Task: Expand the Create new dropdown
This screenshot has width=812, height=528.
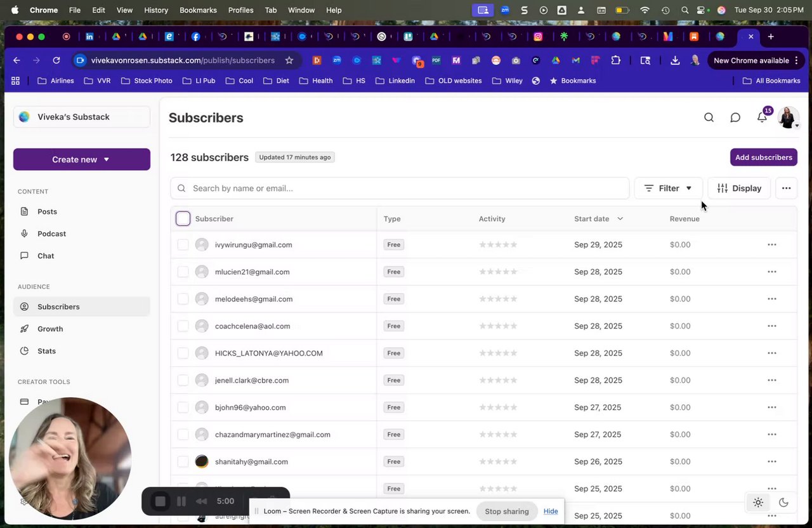Action: tap(82, 159)
